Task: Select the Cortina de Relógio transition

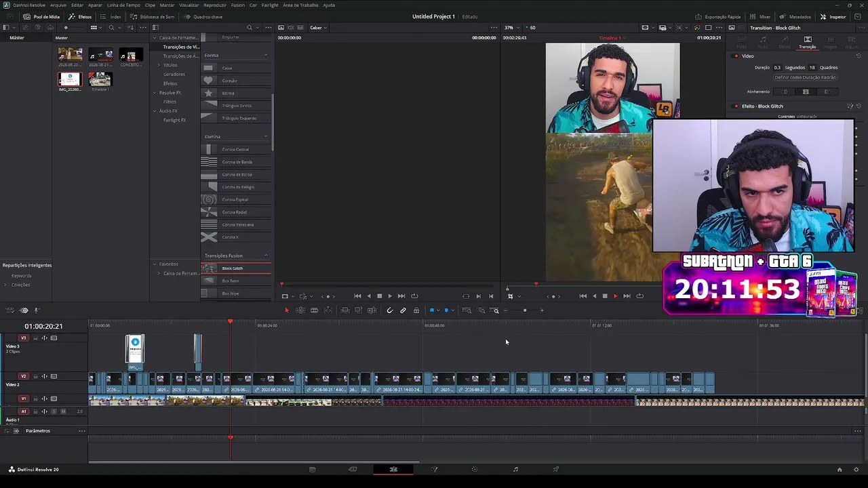Action: point(235,187)
